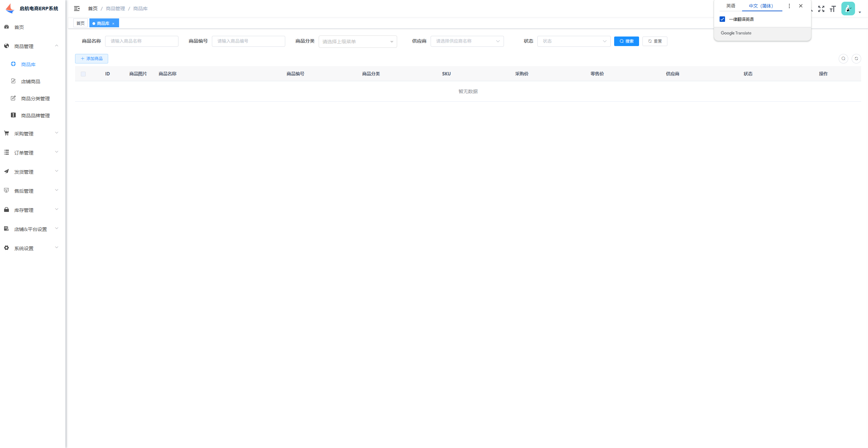The image size is (868, 448).
Task: Open the 商品分类 dropdown
Action: 358,42
